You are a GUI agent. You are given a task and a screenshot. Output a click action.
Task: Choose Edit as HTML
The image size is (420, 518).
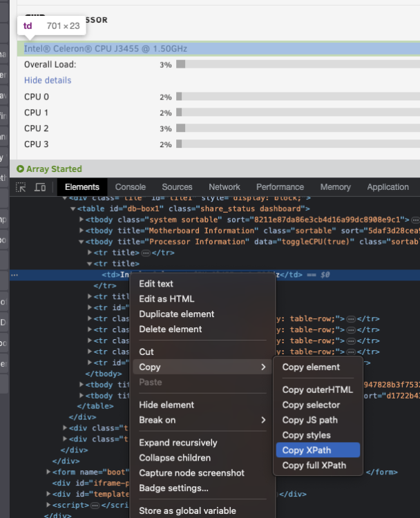202,299
